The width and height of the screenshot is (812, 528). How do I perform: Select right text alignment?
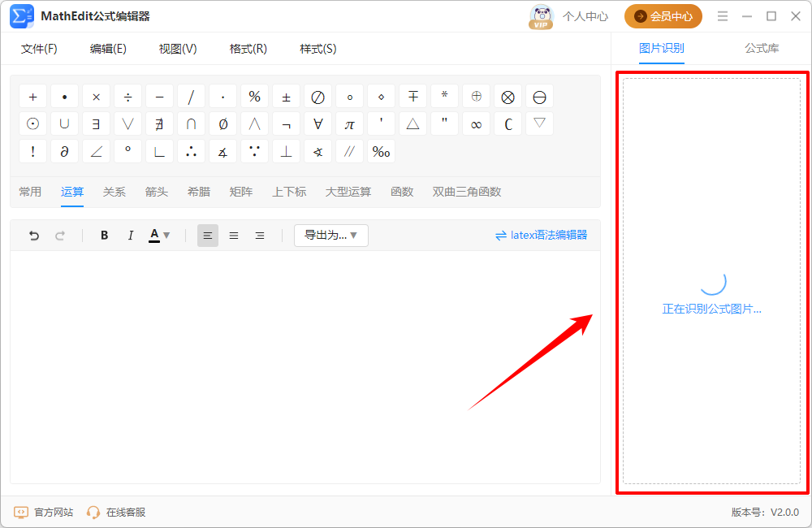(x=260, y=236)
